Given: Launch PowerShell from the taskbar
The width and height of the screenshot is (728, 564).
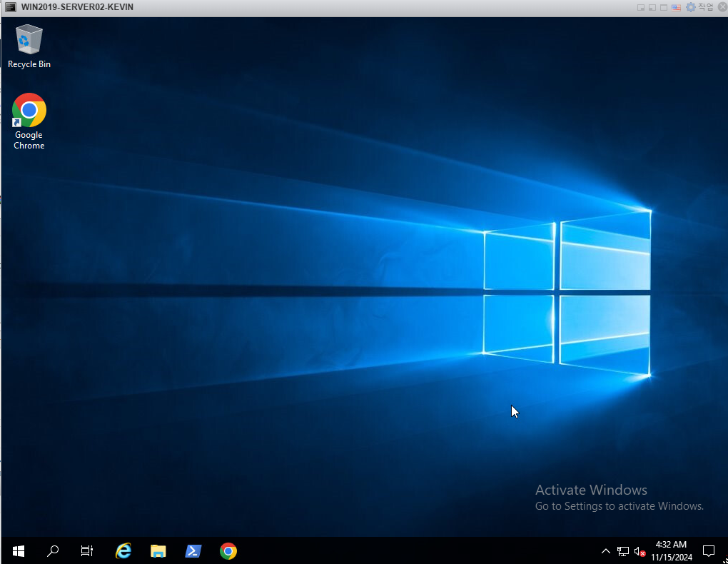Looking at the screenshot, I should 193,551.
